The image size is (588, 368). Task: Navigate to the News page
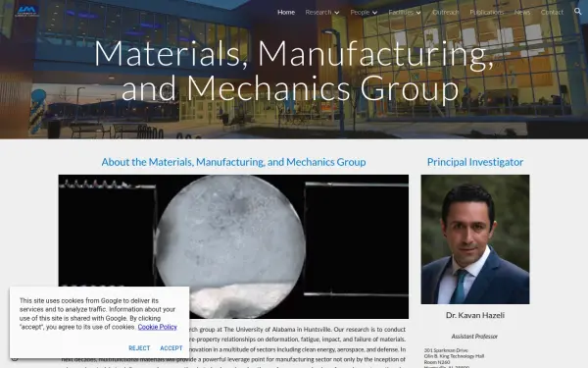point(522,12)
